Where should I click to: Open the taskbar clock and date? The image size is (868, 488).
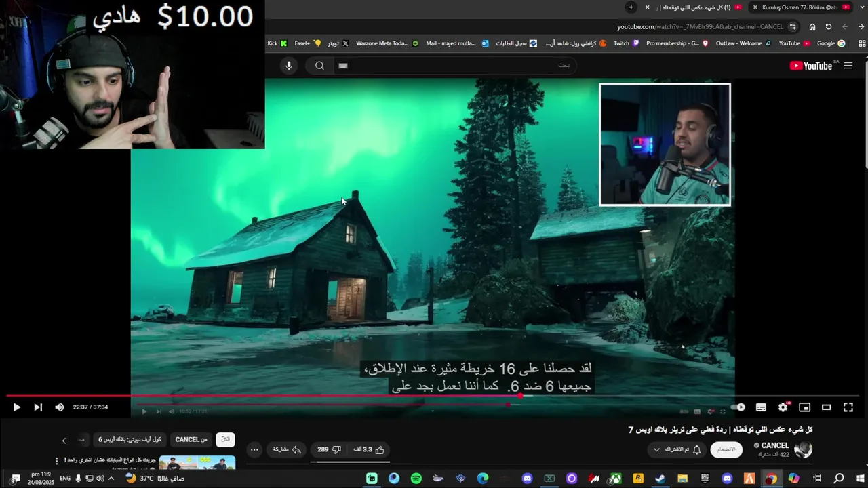41,479
